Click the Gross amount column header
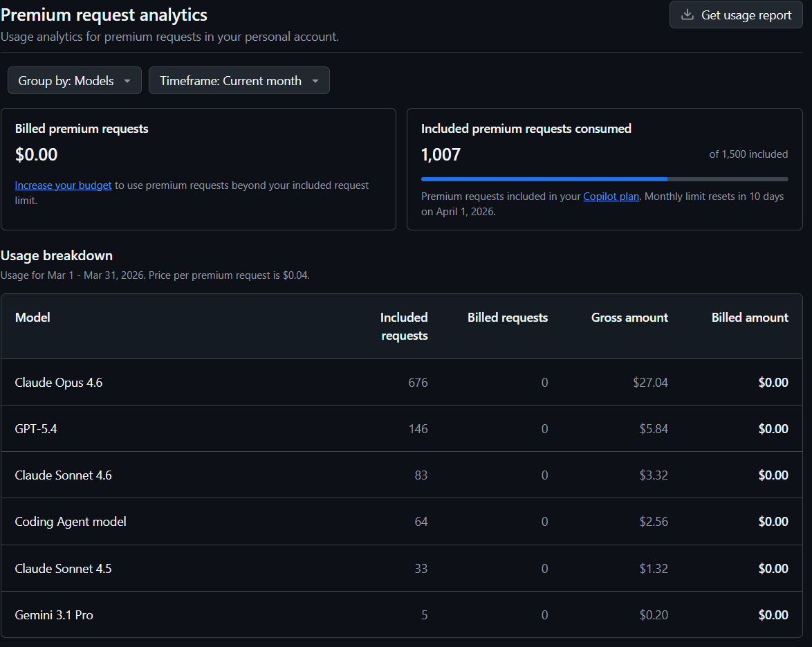Image resolution: width=812 pixels, height=647 pixels. [629, 318]
